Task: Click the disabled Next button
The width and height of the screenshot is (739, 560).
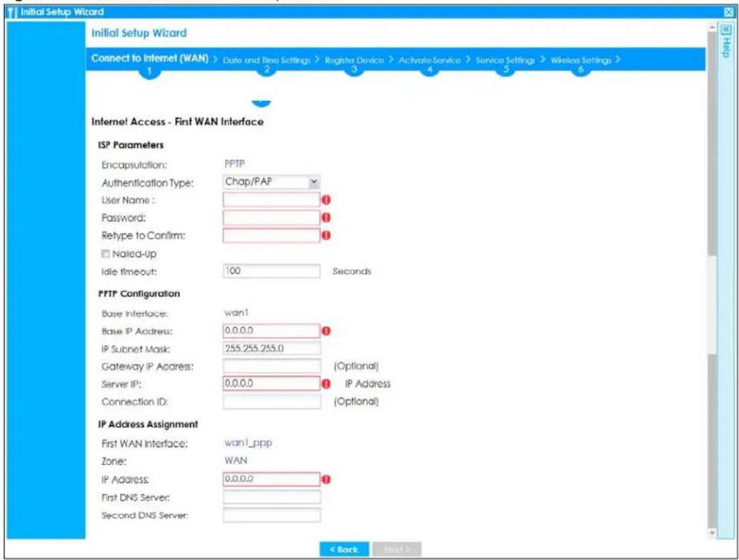Action: (396, 549)
